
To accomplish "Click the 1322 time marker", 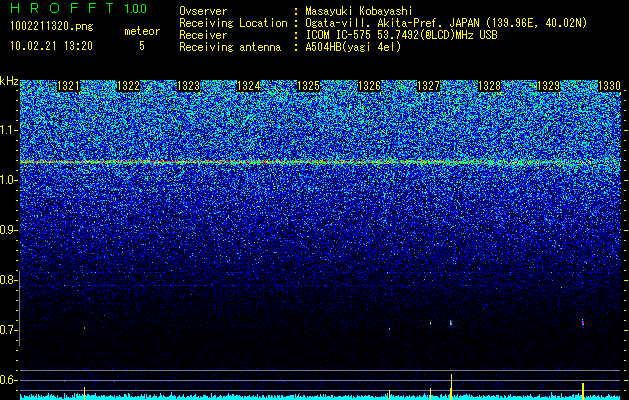I will [128, 86].
